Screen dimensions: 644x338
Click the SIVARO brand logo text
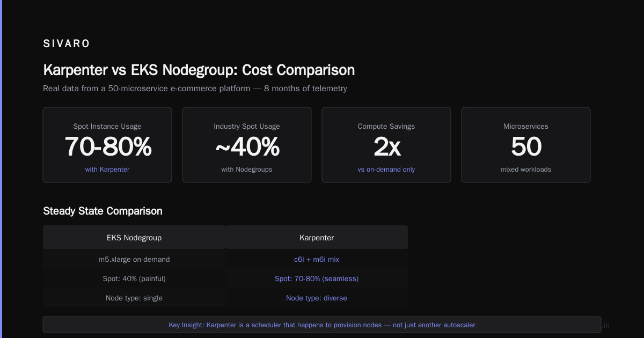[x=67, y=44]
